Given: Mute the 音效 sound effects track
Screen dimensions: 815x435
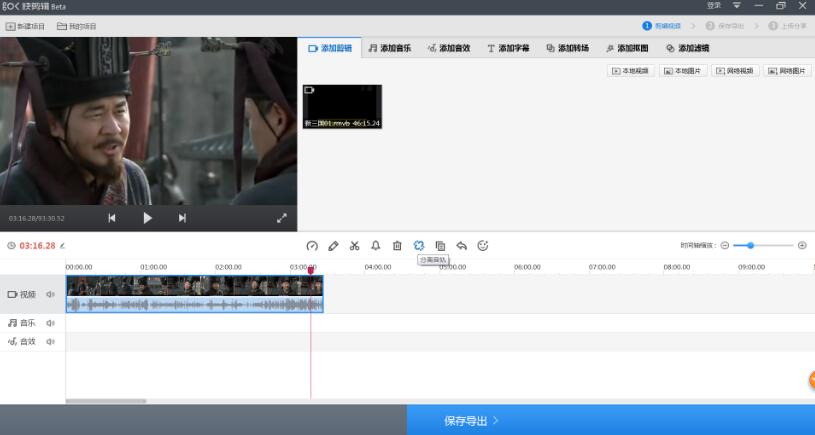Looking at the screenshot, I should coord(50,341).
